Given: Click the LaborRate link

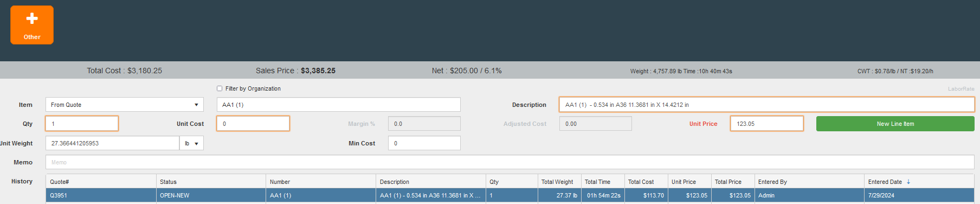Looking at the screenshot, I should click(960, 89).
